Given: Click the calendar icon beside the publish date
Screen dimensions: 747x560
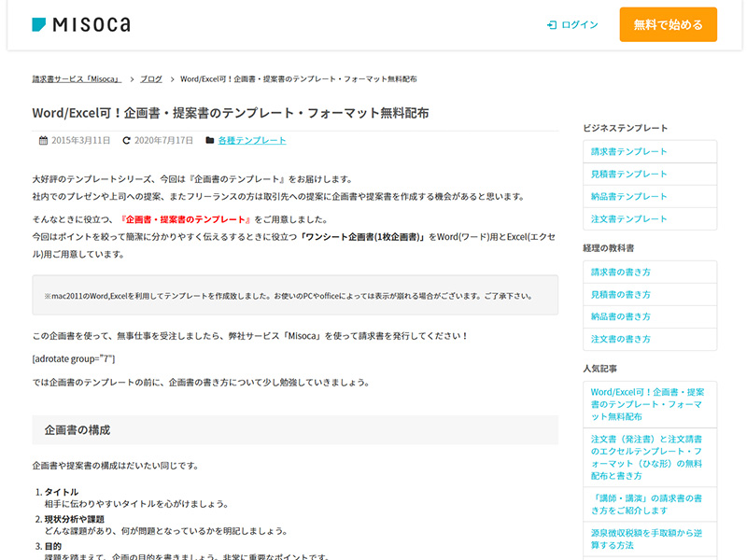Looking at the screenshot, I should (x=43, y=141).
